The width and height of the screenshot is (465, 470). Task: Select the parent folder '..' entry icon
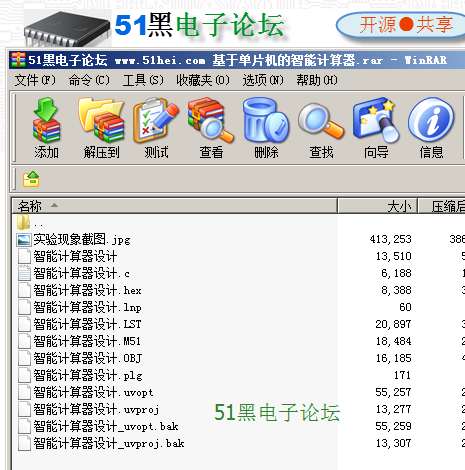pyautogui.click(x=24, y=222)
